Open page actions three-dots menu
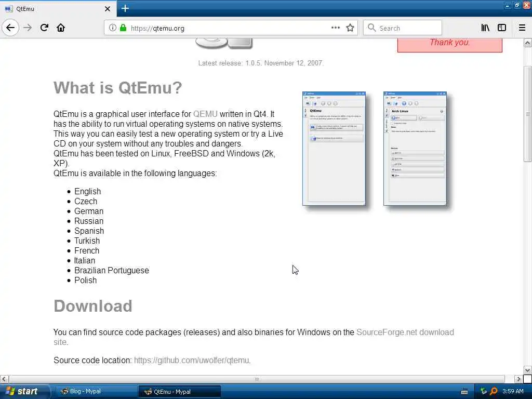Image resolution: width=532 pixels, height=399 pixels. point(335,28)
